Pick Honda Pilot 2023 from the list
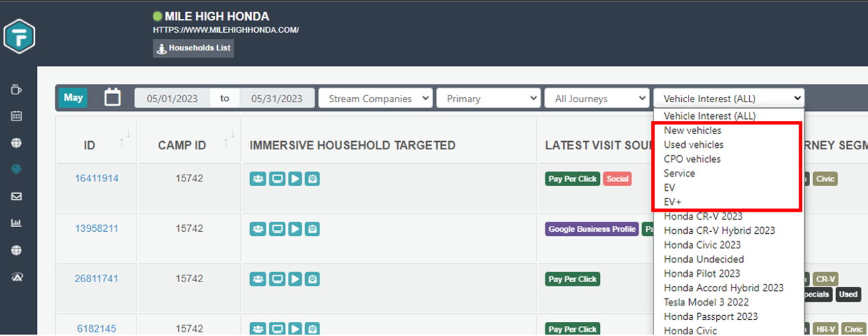Viewport: 868px width, 336px height. click(702, 274)
